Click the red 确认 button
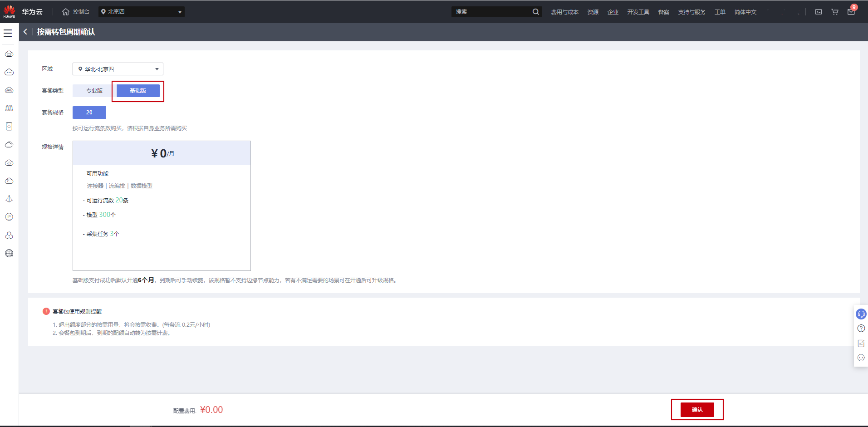Screen dimensions: 868x427 click(697, 410)
